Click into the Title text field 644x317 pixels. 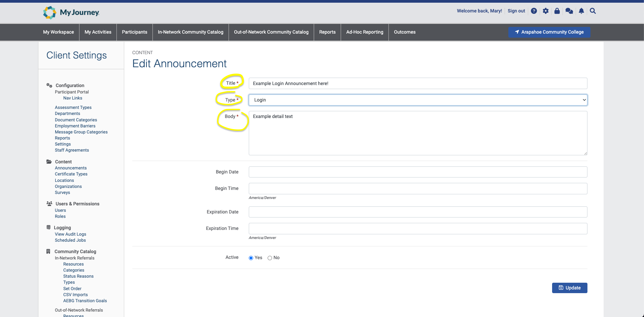coord(418,83)
